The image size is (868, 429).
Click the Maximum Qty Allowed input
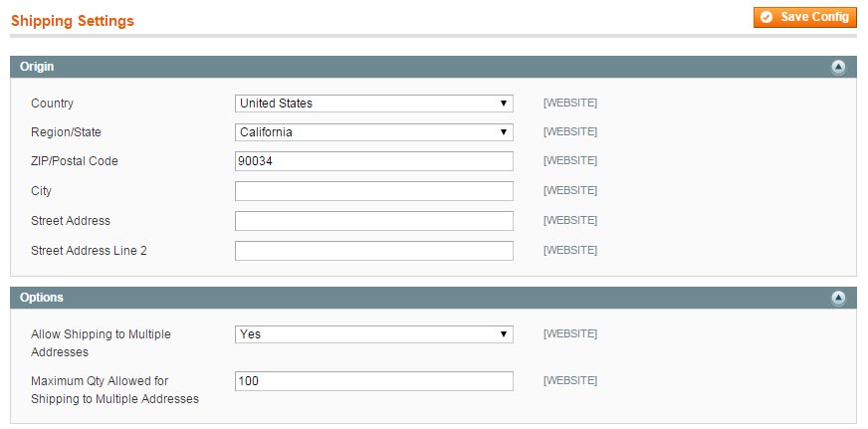tap(374, 381)
